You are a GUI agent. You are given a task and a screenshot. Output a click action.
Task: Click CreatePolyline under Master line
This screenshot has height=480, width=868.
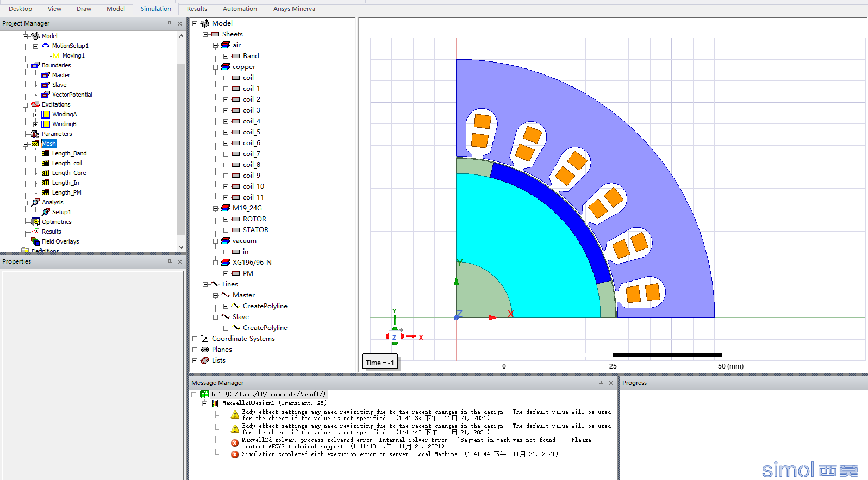coord(265,306)
